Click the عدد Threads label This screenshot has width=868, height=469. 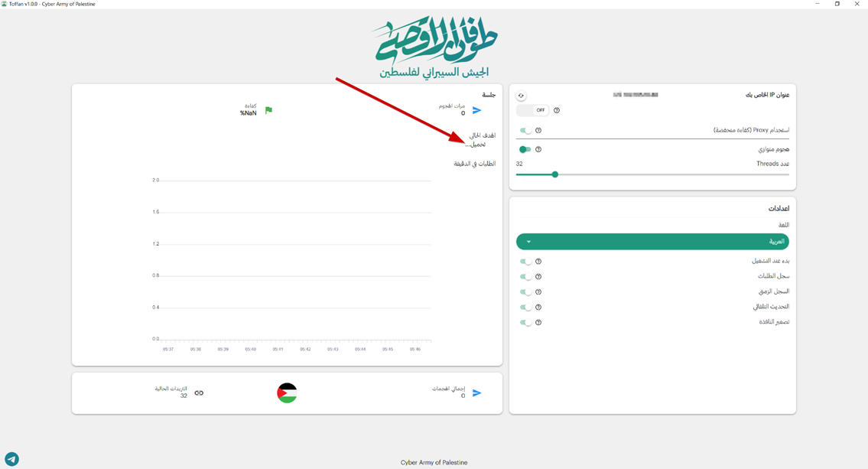pyautogui.click(x=772, y=164)
